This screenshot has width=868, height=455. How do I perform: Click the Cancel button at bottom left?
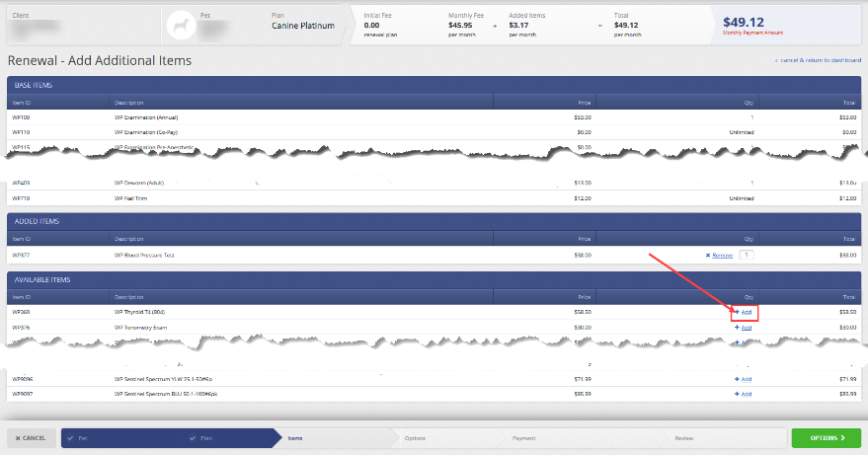(x=31, y=438)
